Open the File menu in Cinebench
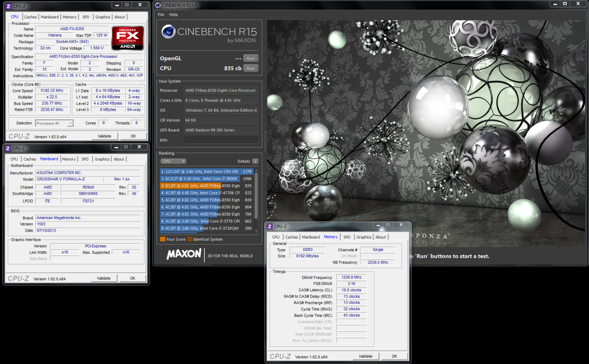The width and height of the screenshot is (589, 364). [161, 15]
